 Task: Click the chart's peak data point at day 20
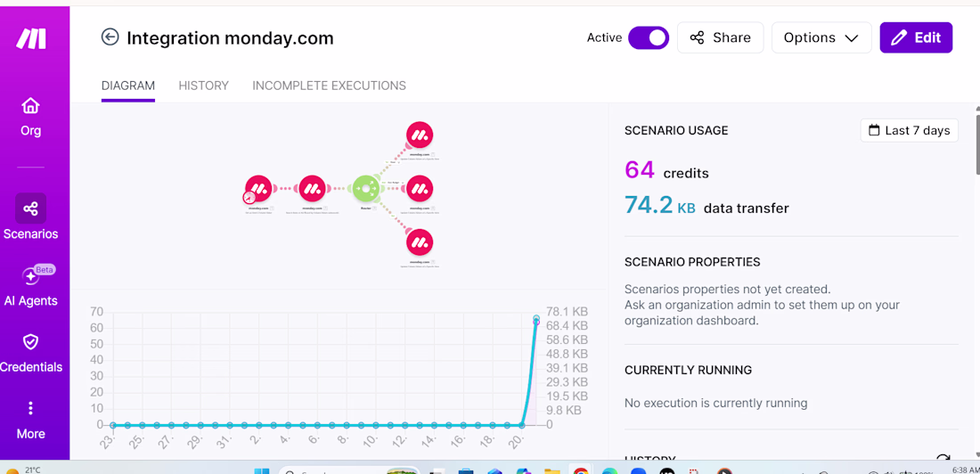click(536, 320)
